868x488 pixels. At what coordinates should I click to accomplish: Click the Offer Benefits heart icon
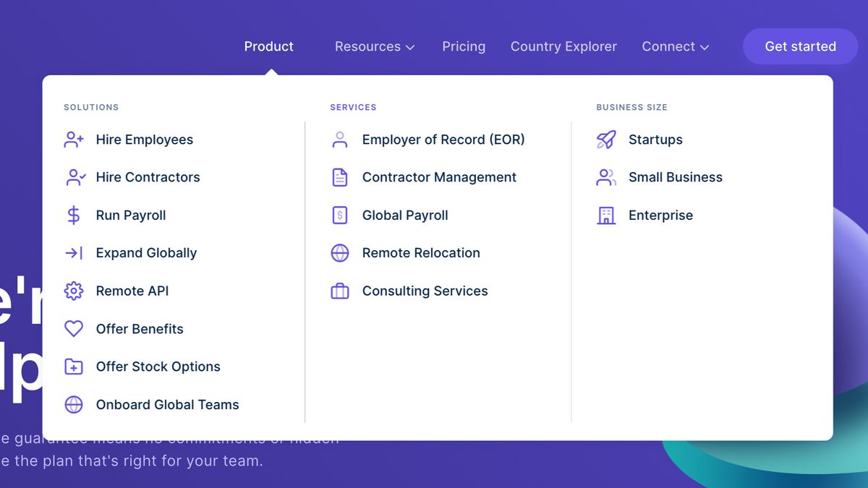(x=73, y=328)
